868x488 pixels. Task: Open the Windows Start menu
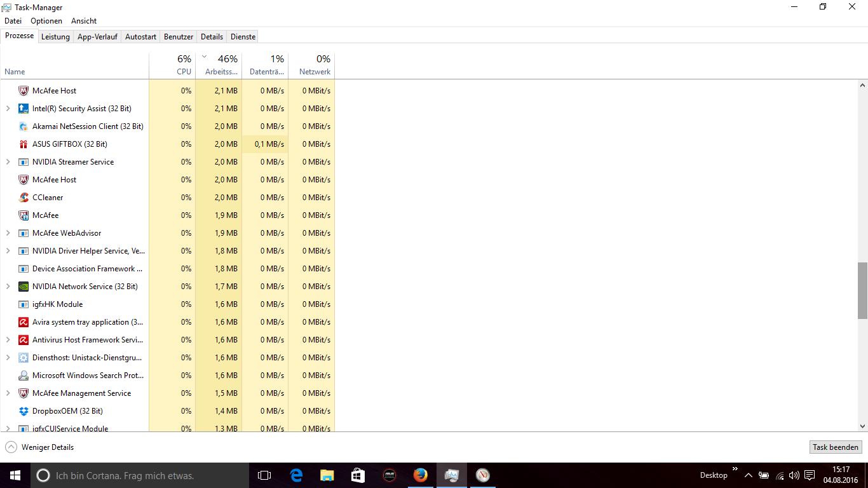pos(15,475)
